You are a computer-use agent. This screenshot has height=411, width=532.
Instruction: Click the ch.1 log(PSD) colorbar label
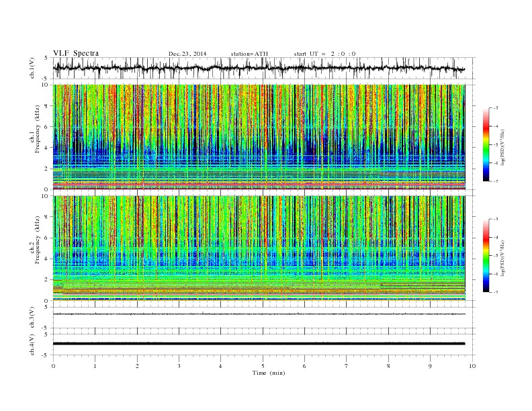click(x=502, y=146)
